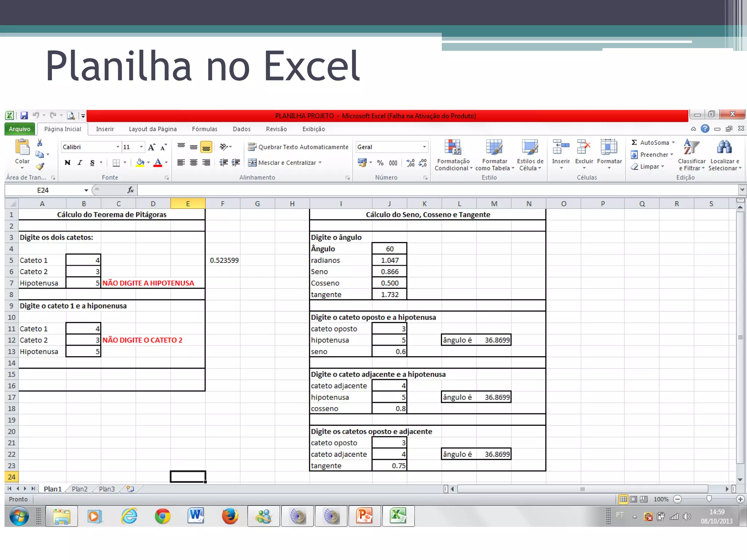Image resolution: width=747 pixels, height=560 pixels.
Task: Open the Fonte dialog launcher
Action: point(167,178)
